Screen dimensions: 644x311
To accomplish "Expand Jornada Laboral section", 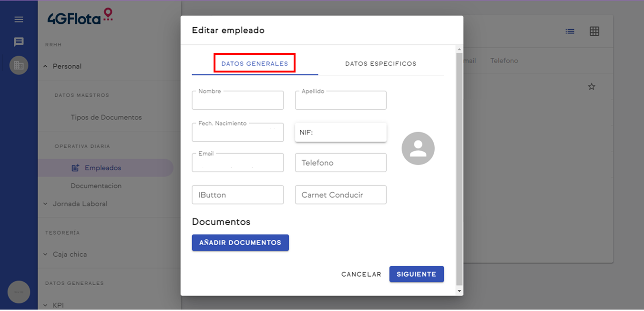I will (46, 204).
